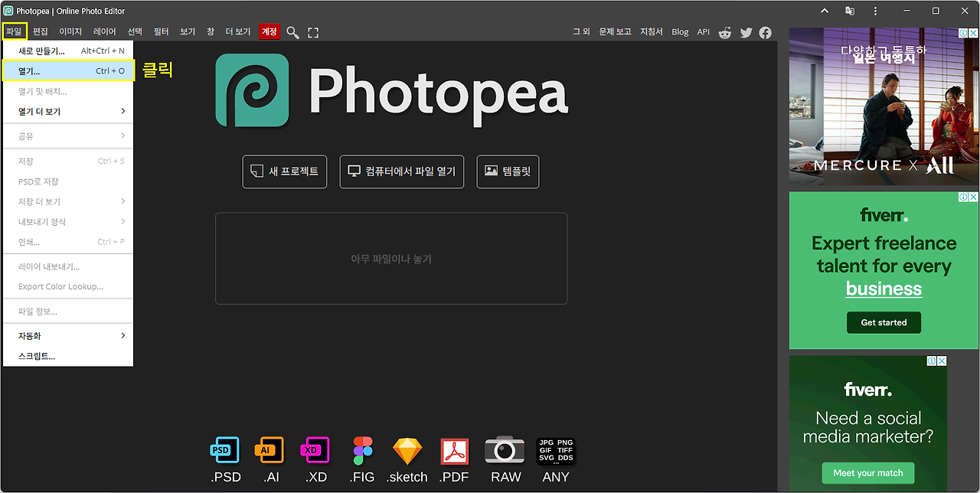Screen dimensions: 980x493
Task: Click the Mercure hotel ad image
Action: click(884, 106)
